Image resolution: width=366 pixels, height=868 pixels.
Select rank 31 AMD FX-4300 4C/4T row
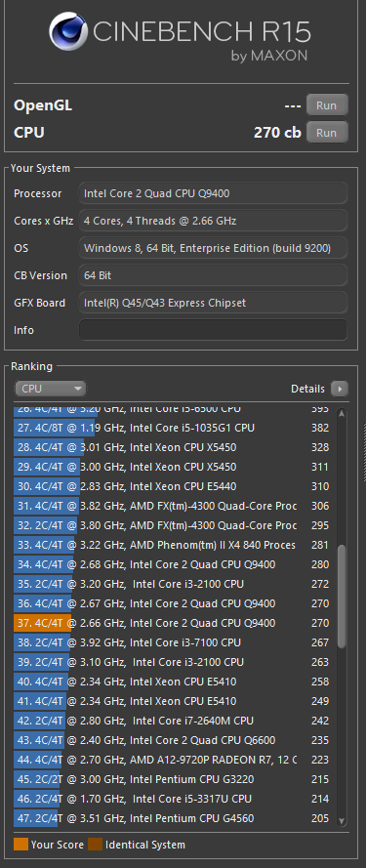[174, 506]
